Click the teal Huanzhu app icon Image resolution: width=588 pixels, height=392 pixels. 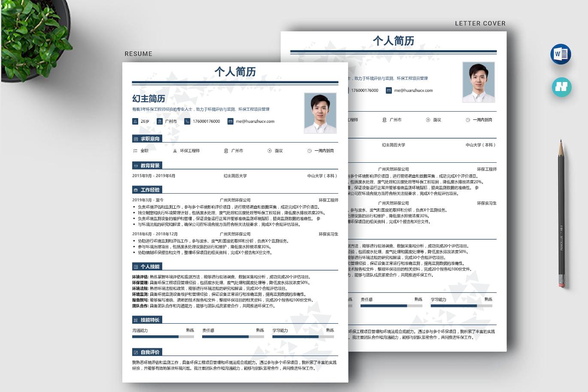pyautogui.click(x=561, y=87)
